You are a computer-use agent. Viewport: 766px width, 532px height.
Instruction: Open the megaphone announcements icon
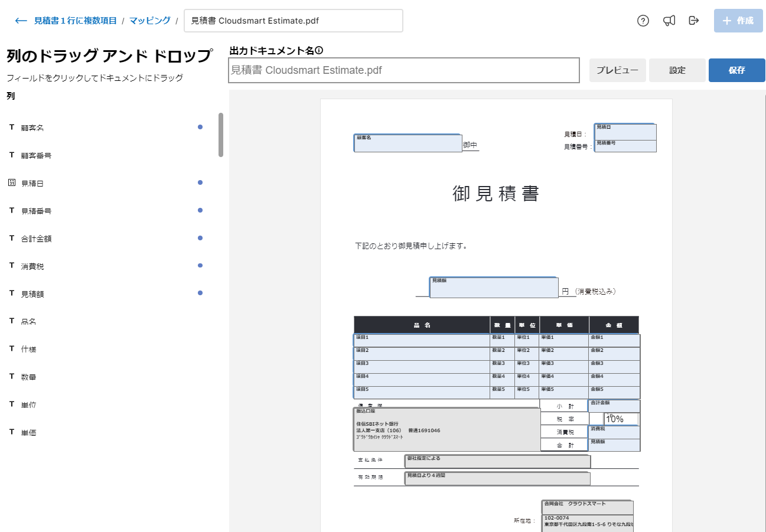click(669, 21)
